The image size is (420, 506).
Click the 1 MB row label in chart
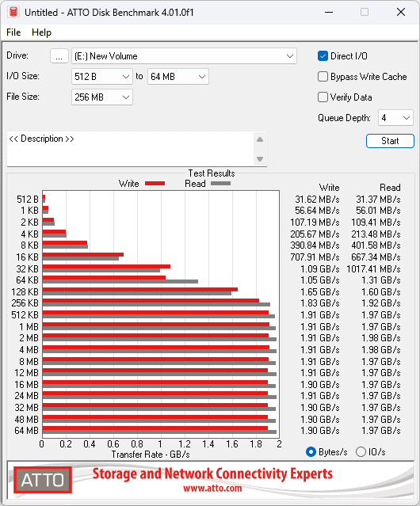point(29,327)
